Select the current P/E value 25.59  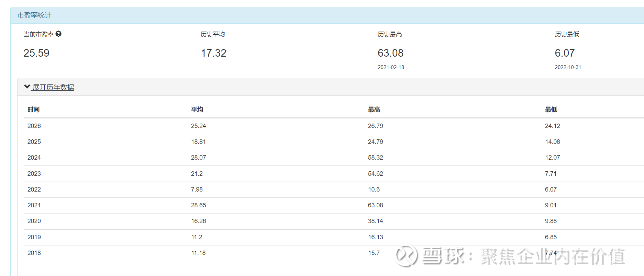pos(36,53)
